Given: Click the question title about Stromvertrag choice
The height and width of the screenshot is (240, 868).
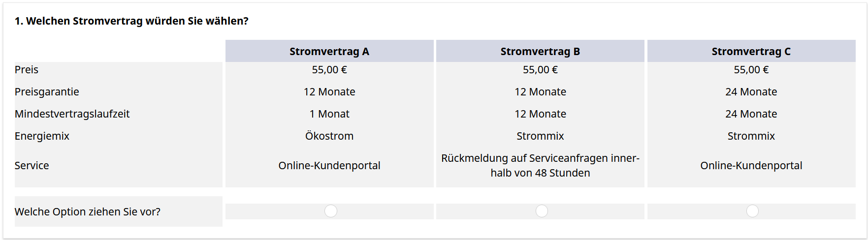Looking at the screenshot, I should pyautogui.click(x=131, y=21).
